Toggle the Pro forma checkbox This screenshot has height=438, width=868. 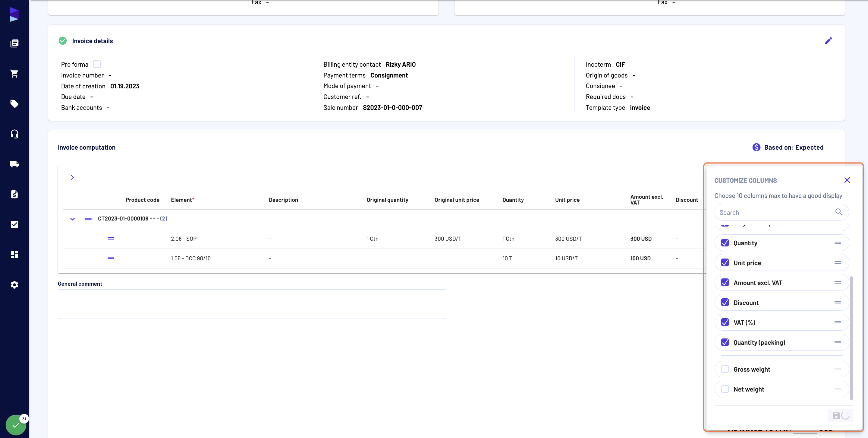[97, 64]
